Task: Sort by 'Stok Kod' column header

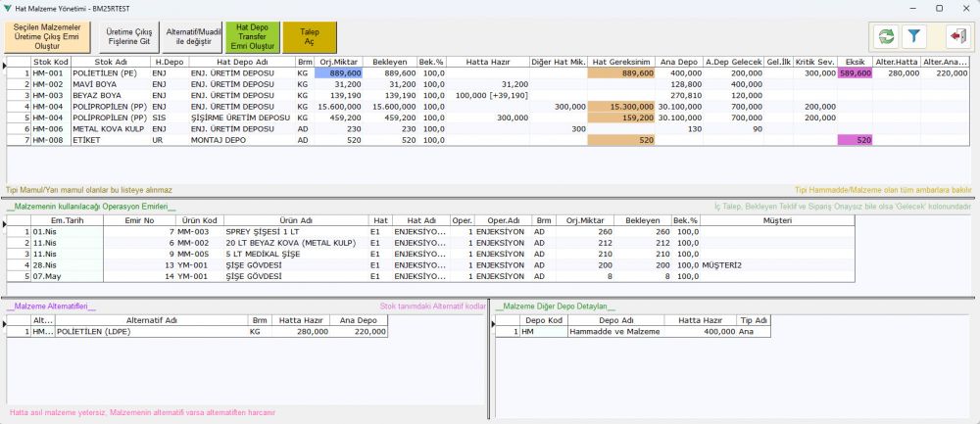Action: (50, 61)
